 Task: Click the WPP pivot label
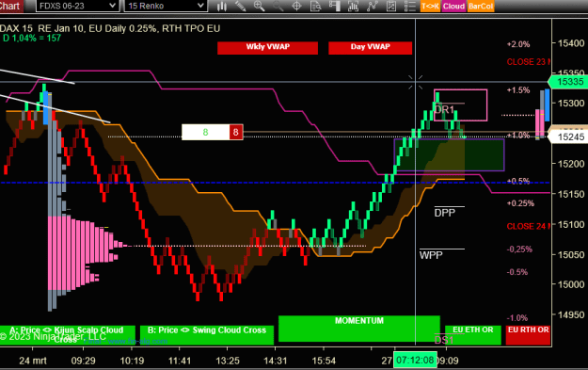[x=431, y=255]
